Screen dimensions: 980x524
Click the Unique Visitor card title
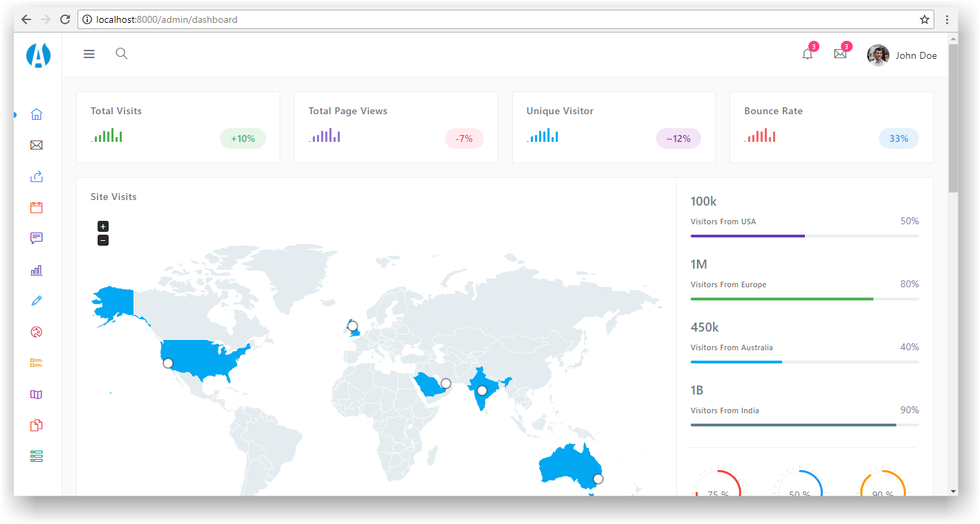click(560, 111)
